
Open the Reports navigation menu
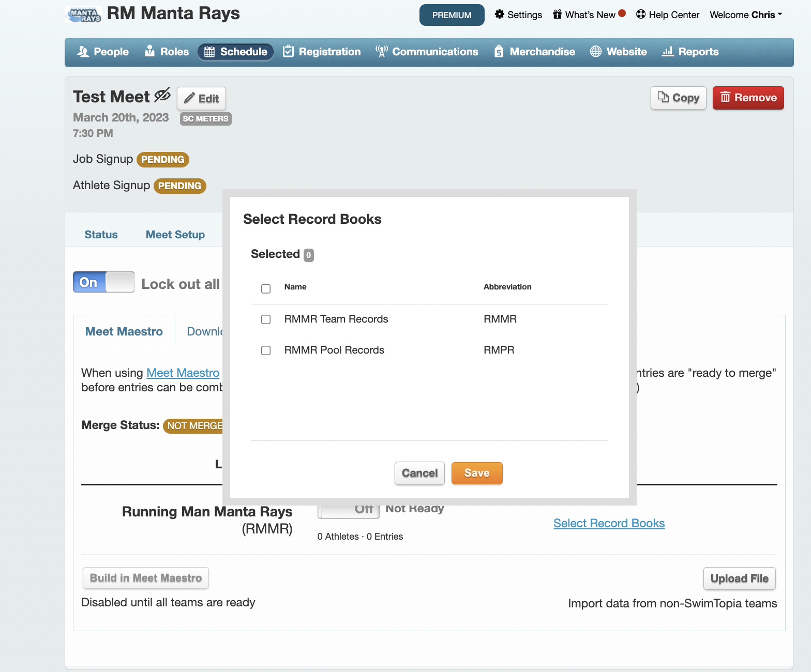690,52
